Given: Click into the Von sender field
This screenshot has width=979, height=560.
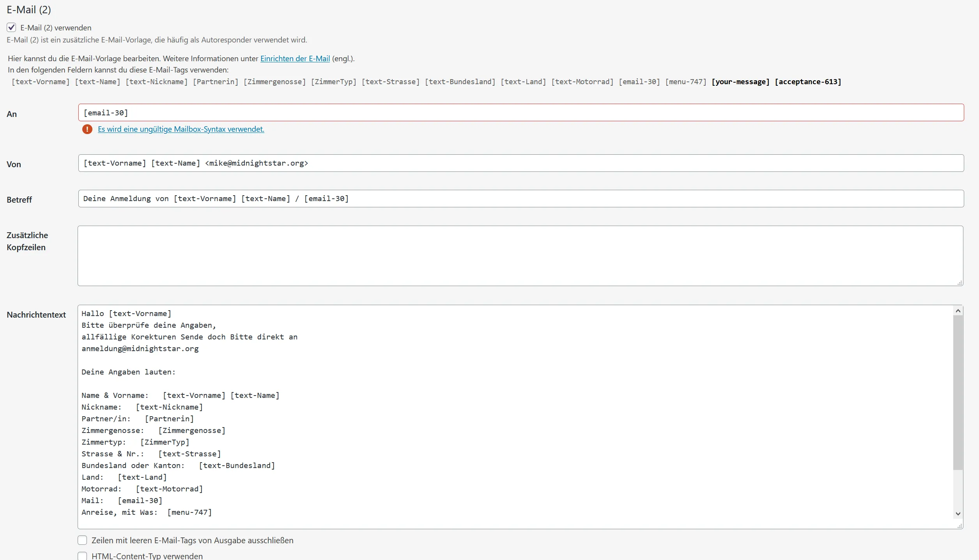Looking at the screenshot, I should pyautogui.click(x=521, y=163).
